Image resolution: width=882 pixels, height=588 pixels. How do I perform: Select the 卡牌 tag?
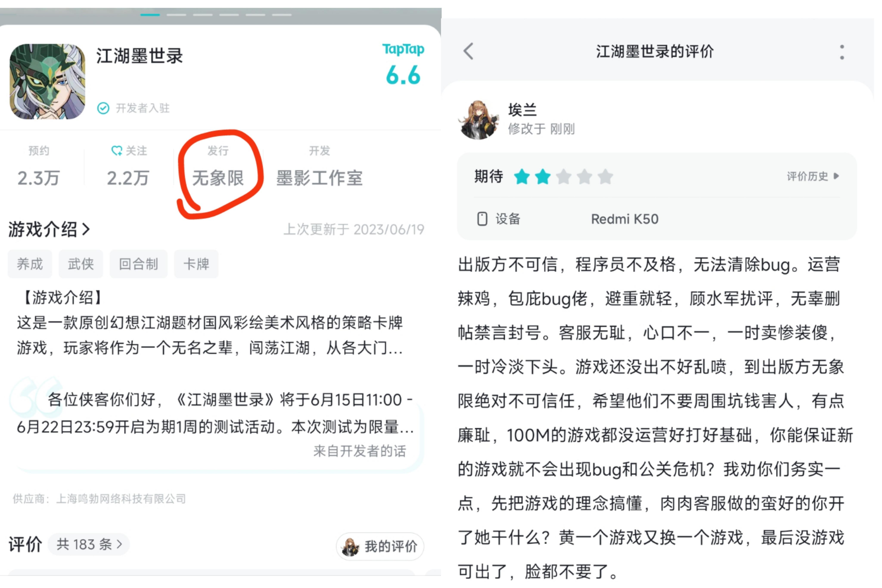pyautogui.click(x=196, y=264)
